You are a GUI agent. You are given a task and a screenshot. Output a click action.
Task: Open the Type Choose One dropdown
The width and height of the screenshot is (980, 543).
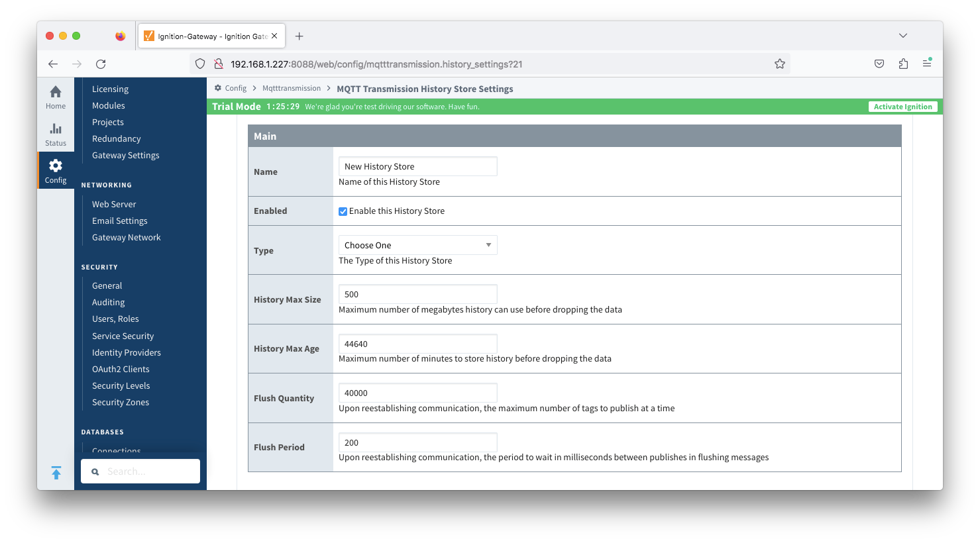point(417,245)
